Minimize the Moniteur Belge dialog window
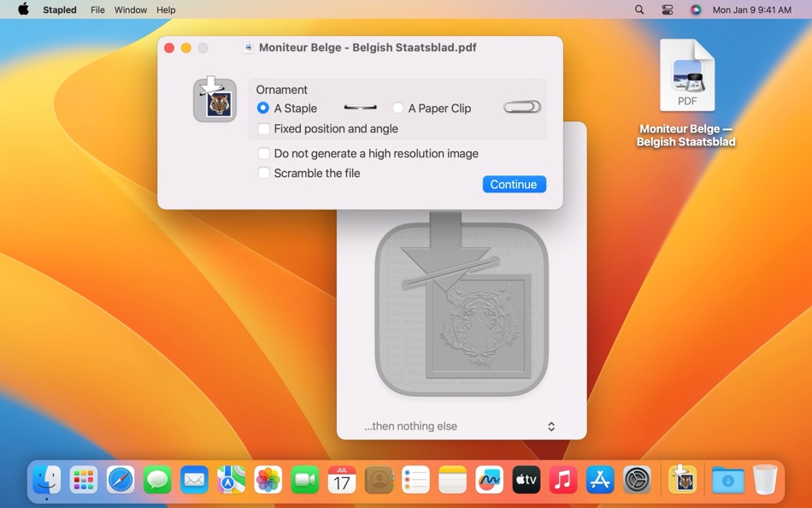Viewport: 812px width, 508px height. pos(186,48)
